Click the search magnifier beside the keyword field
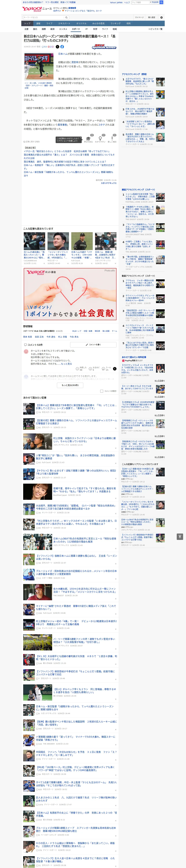The width and height of the screenshot is (186, 868). (x=66, y=18)
